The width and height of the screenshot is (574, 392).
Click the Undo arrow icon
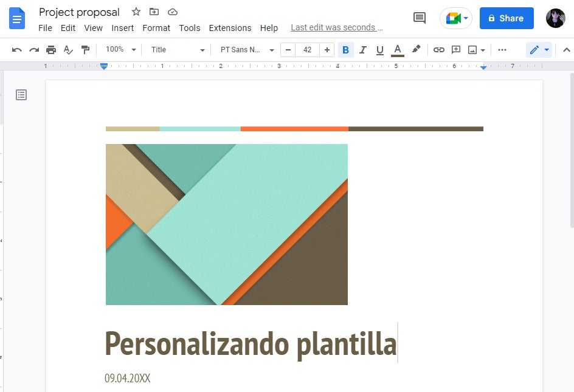(17, 50)
